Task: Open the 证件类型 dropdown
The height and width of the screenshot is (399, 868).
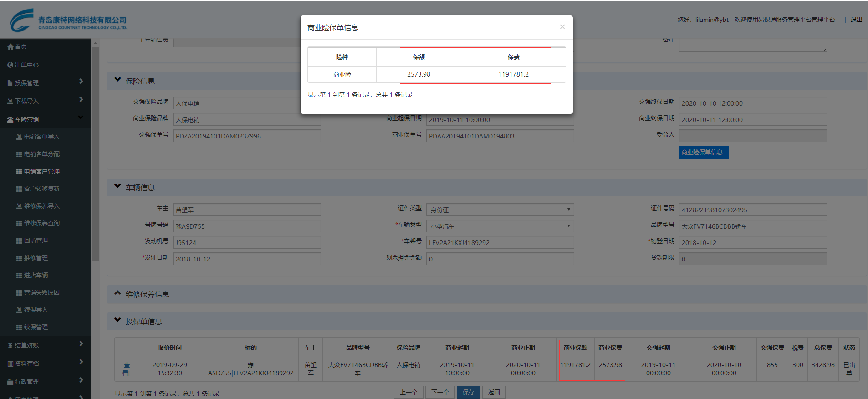Action: click(500, 210)
